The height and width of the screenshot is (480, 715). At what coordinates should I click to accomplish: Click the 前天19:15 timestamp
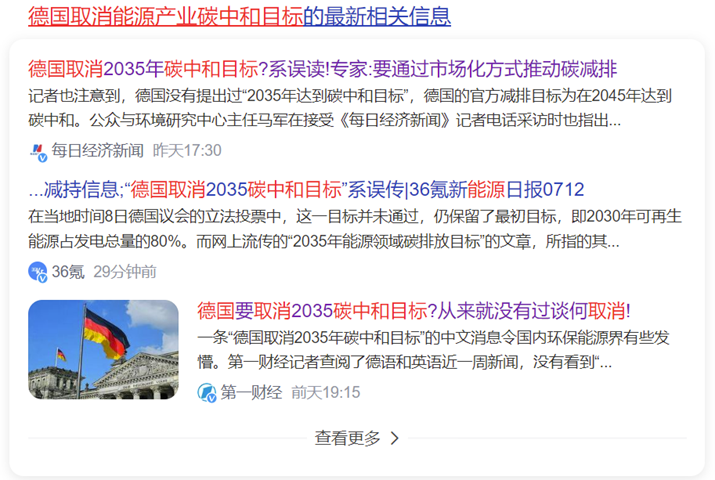click(x=325, y=392)
